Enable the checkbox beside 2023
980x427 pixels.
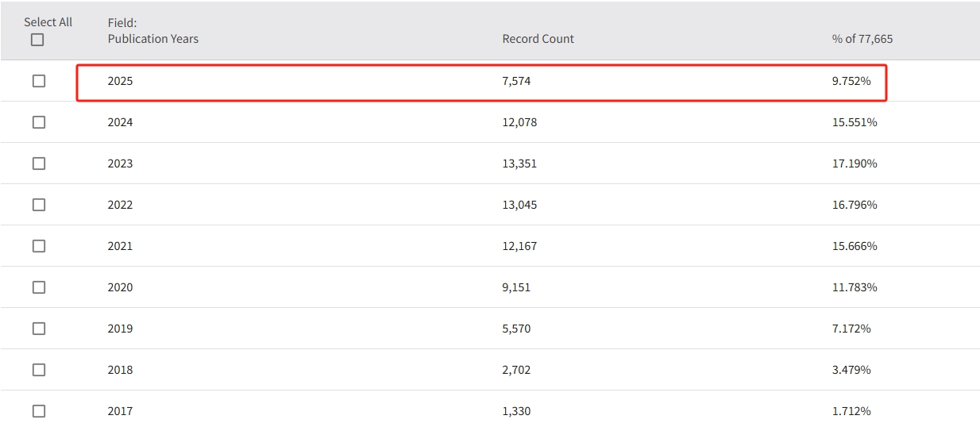39,163
